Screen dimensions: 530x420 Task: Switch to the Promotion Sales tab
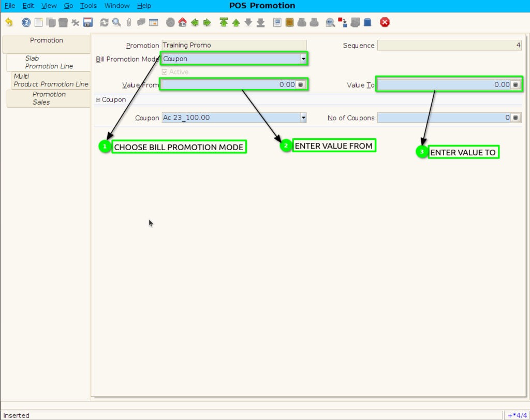49,98
